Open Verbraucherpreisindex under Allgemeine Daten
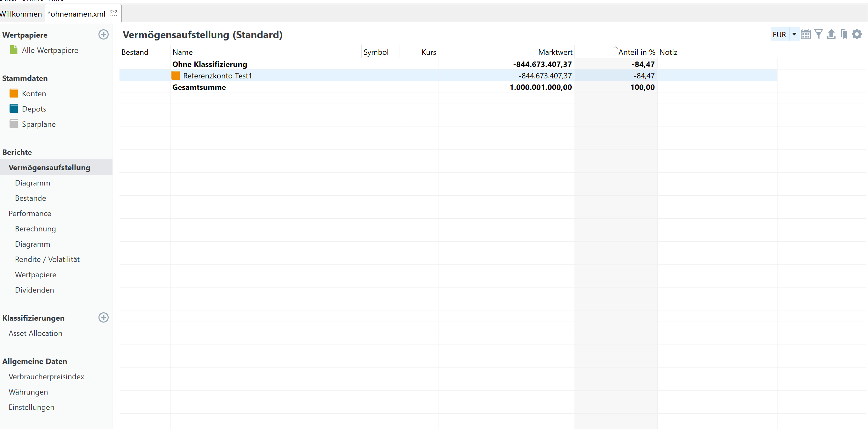Image resolution: width=868 pixels, height=429 pixels. click(x=47, y=377)
